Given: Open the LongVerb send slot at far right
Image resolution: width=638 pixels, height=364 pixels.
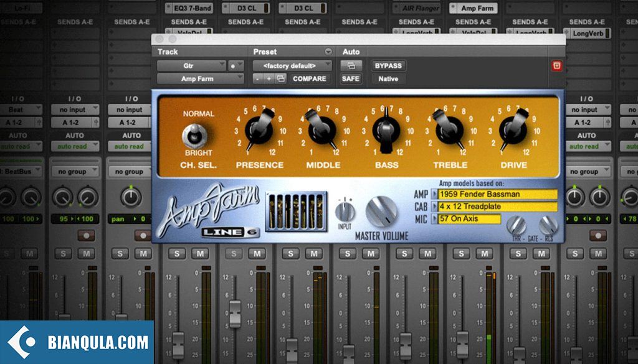Looking at the screenshot, I should 587,34.
